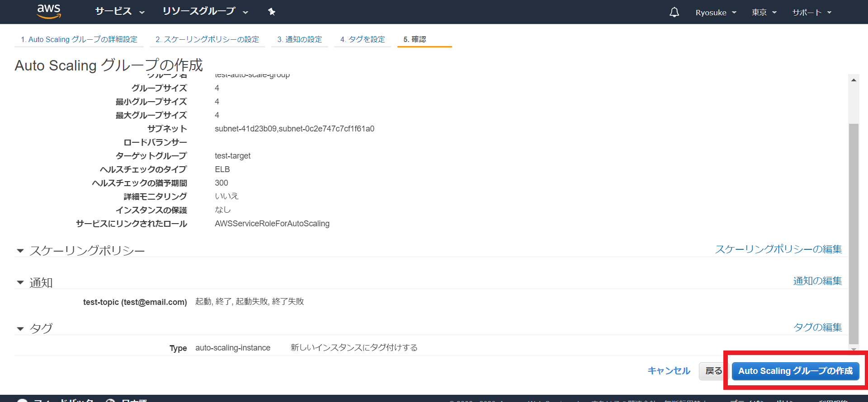Click the 起動, 終了, 起動失敗, 終了失敗 text
Screen dimensions: 868x402
pos(250,301)
